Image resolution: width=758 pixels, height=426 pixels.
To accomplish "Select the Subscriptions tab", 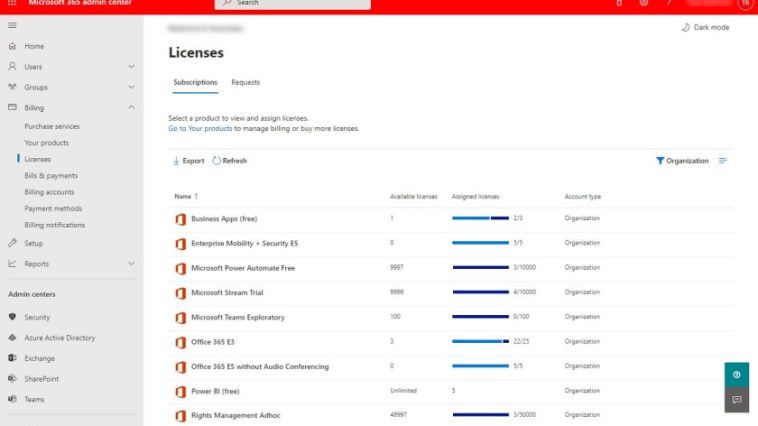I will coord(195,82).
